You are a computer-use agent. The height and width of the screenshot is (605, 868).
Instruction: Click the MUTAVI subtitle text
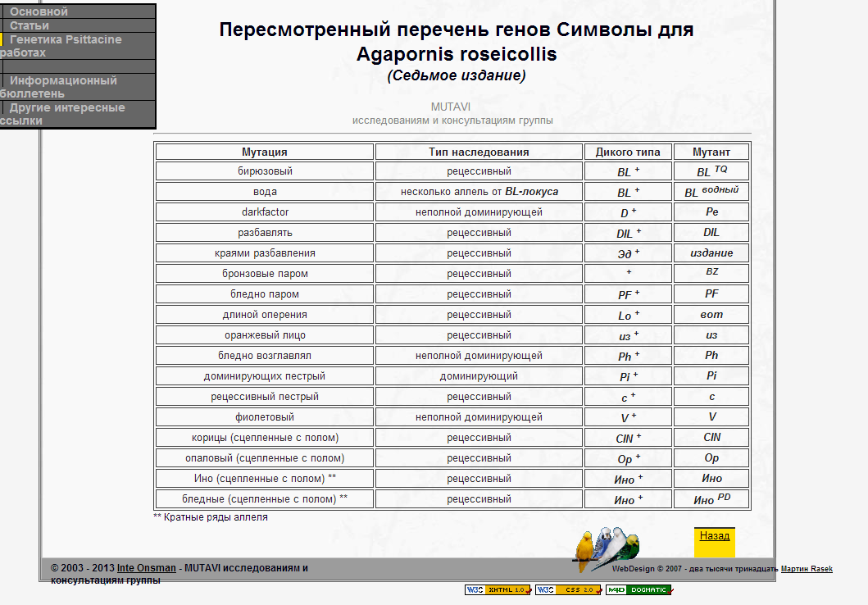click(x=451, y=107)
